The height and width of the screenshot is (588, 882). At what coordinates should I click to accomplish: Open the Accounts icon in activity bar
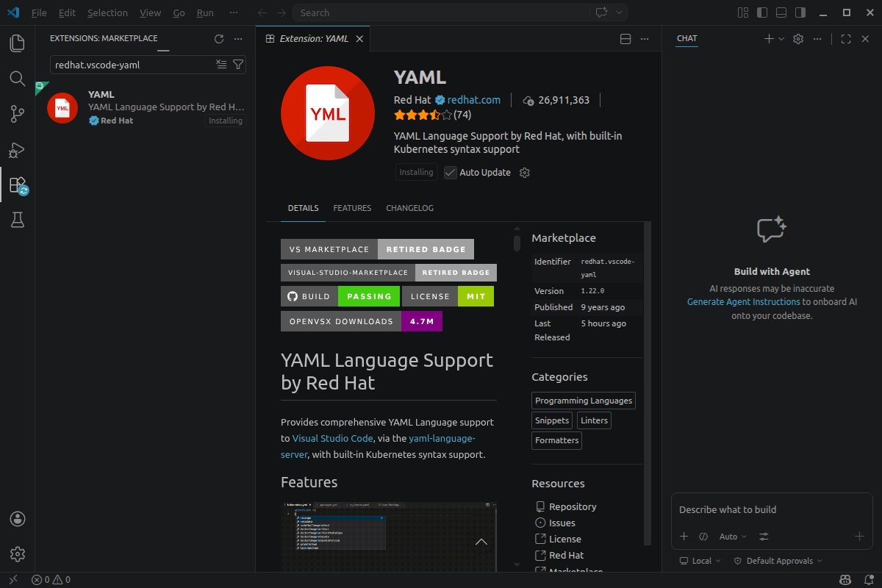[18, 519]
